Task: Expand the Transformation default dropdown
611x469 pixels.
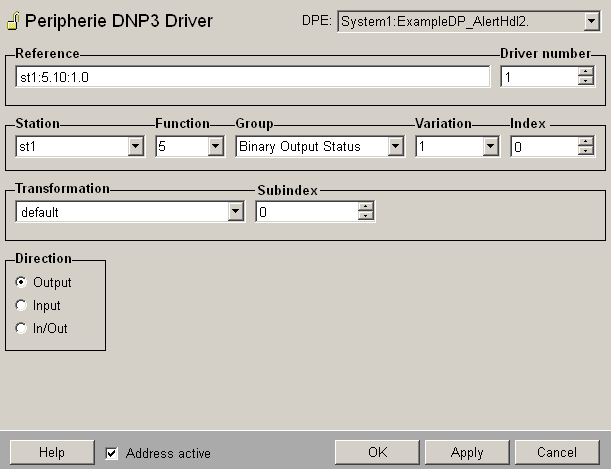Action: (236, 212)
